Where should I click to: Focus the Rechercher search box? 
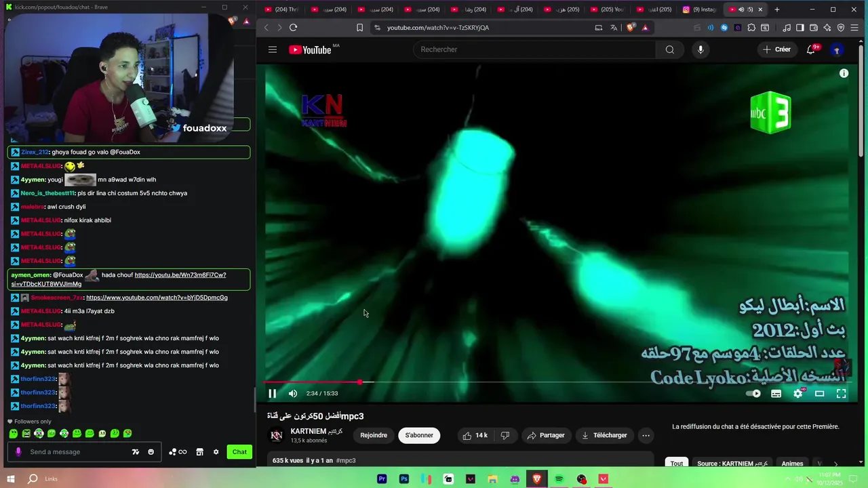pyautogui.click(x=534, y=49)
